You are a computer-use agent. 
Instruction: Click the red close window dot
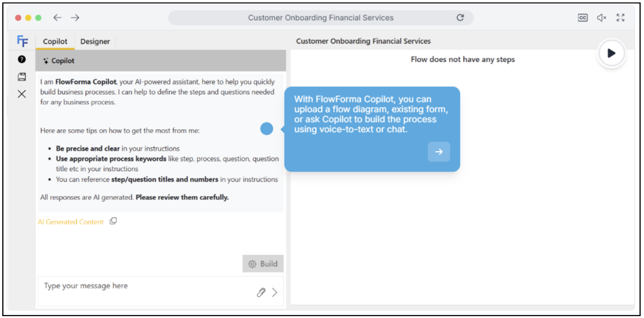(18, 18)
